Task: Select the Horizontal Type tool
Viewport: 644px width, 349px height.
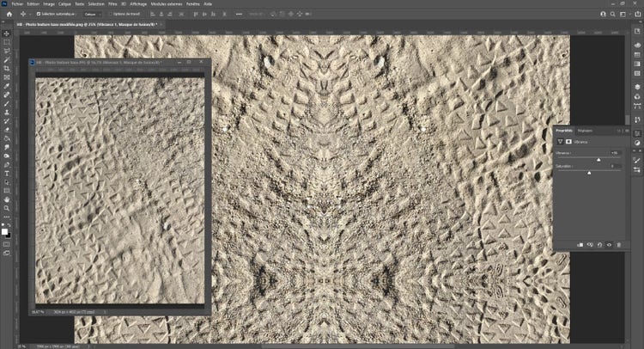Action: click(x=7, y=174)
